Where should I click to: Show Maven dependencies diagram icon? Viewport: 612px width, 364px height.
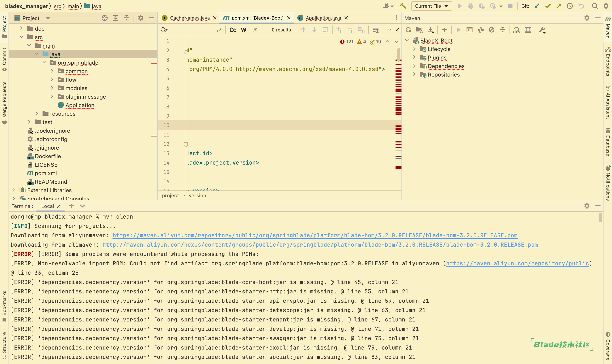pos(516,30)
